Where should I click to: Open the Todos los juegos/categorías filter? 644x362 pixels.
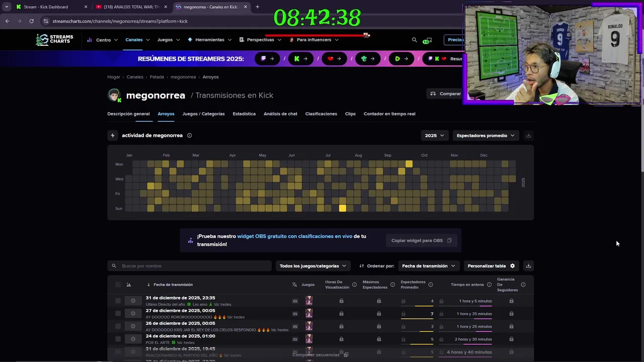(313, 266)
